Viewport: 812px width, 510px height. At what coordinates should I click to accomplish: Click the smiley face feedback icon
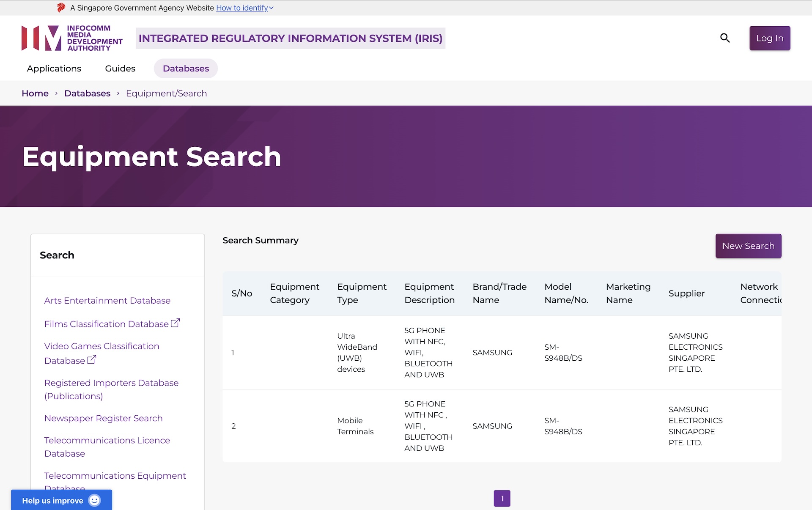pyautogui.click(x=95, y=500)
